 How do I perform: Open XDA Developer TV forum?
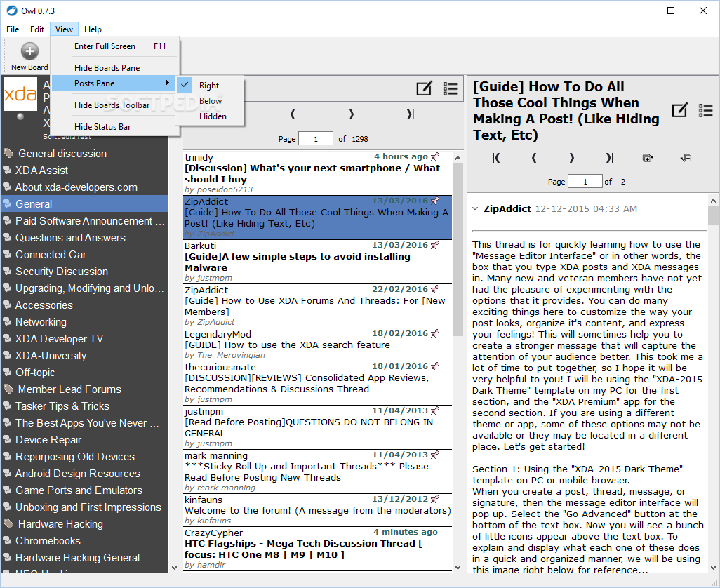(x=85, y=339)
